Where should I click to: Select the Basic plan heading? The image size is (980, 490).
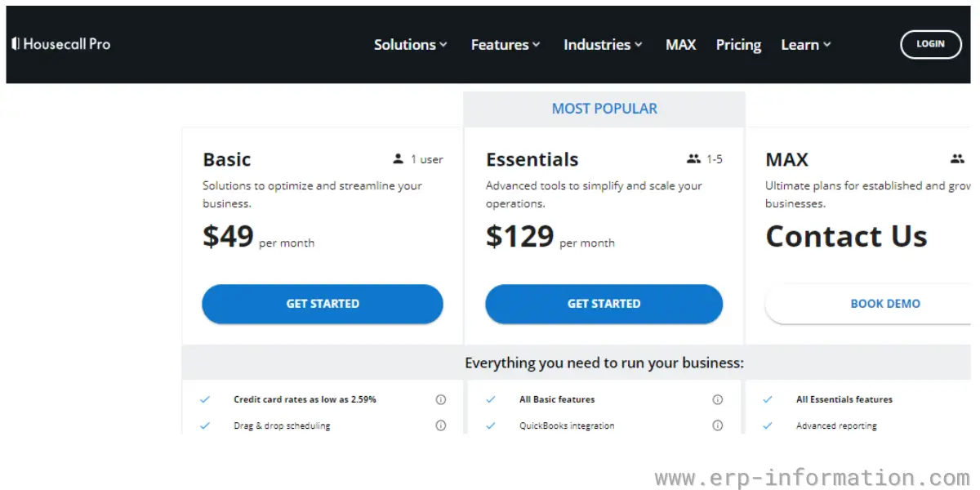227,159
